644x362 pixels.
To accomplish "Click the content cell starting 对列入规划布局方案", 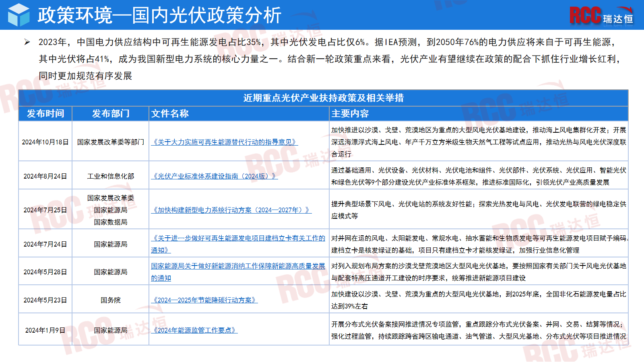I will coord(479,272).
